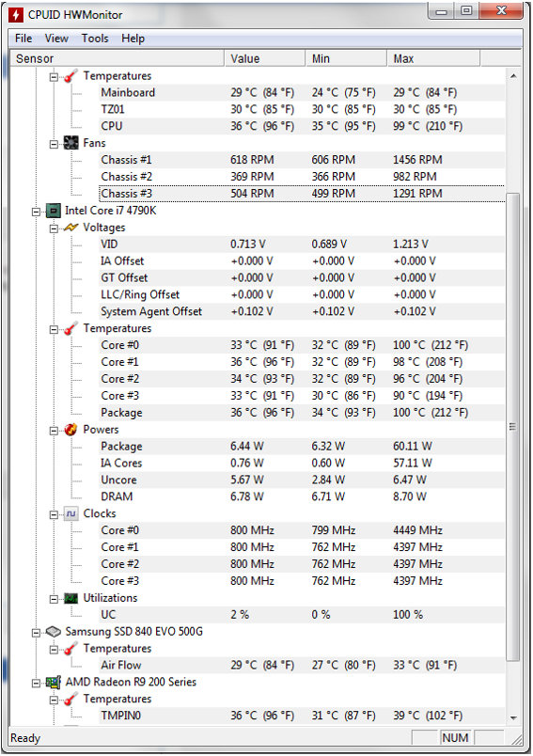533x756 pixels.
Task: Click the Value column header
Action: [264, 58]
